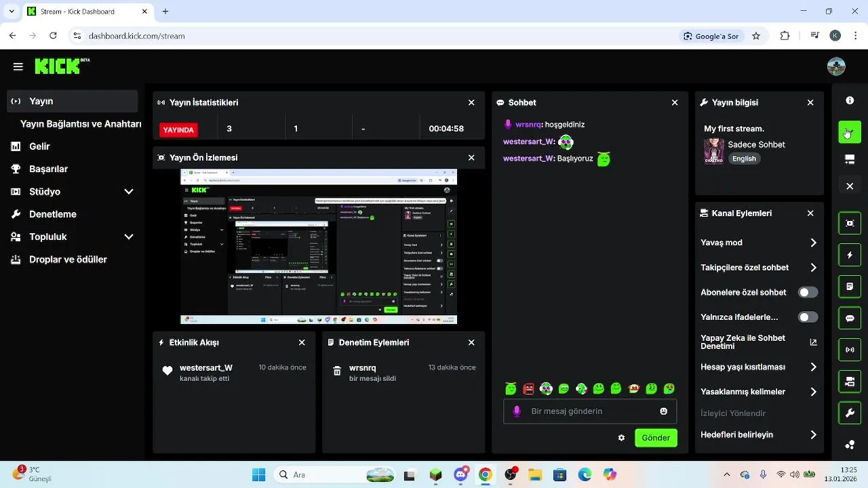Open the profile avatar in the header
The width and height of the screenshot is (868, 488).
(836, 66)
